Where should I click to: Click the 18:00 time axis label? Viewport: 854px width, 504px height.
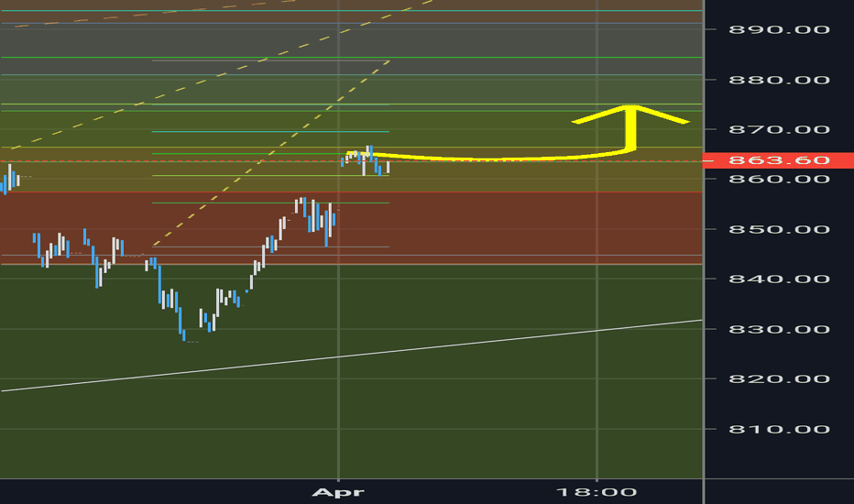pyautogui.click(x=597, y=493)
